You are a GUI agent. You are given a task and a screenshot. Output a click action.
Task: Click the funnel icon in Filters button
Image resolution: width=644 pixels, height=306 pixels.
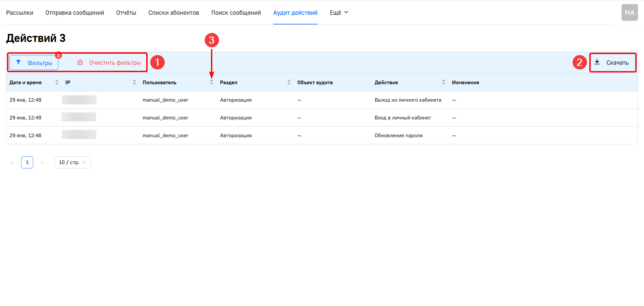(18, 62)
